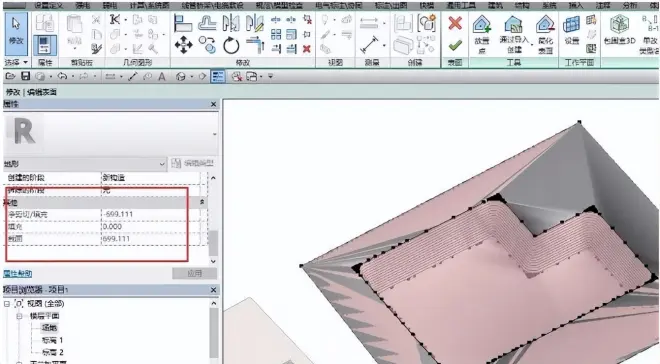Click the Properties panel vertical scrollbar thumb

point(213,243)
